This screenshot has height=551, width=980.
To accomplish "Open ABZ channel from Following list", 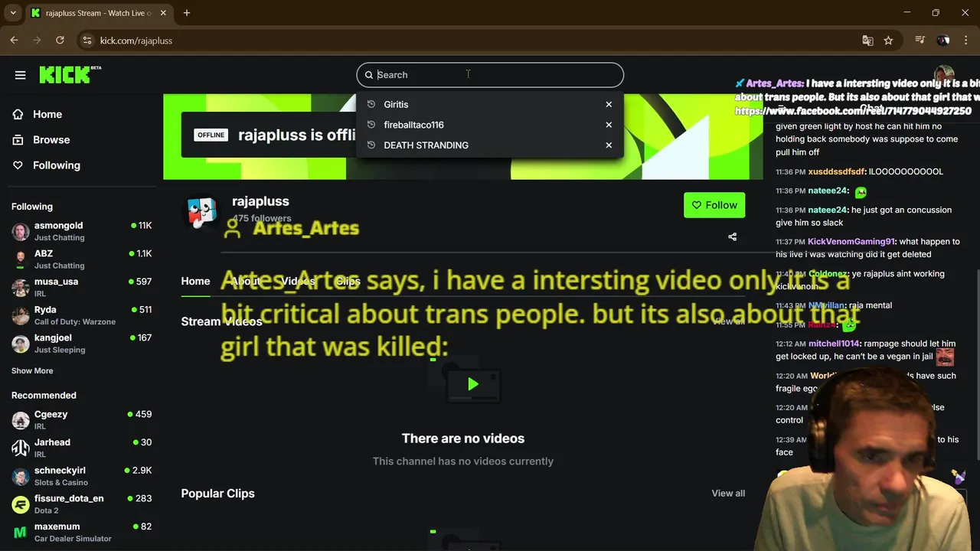I will 82,259.
